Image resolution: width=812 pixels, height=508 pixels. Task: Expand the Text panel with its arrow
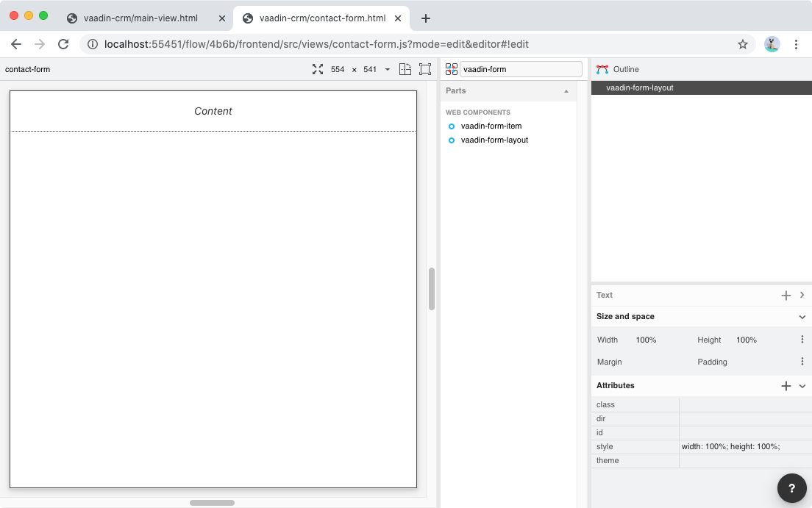pos(802,294)
